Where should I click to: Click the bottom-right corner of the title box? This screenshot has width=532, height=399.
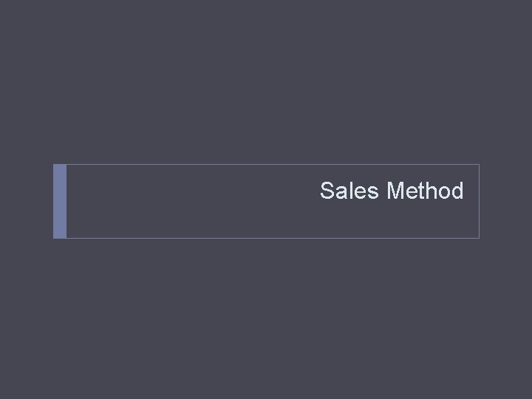479,238
